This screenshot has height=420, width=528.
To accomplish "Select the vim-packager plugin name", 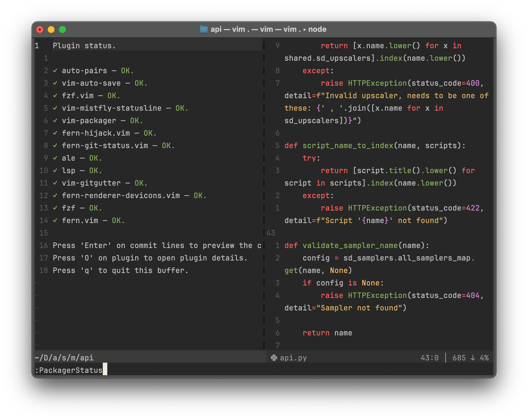I will 89,121.
